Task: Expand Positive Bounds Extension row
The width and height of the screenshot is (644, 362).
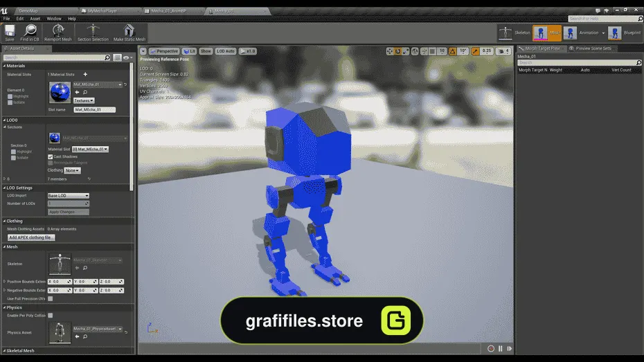Action: coord(5,282)
